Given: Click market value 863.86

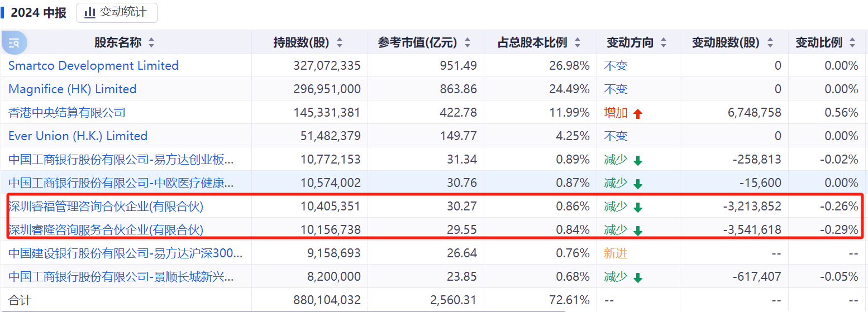Looking at the screenshot, I should tap(458, 89).
